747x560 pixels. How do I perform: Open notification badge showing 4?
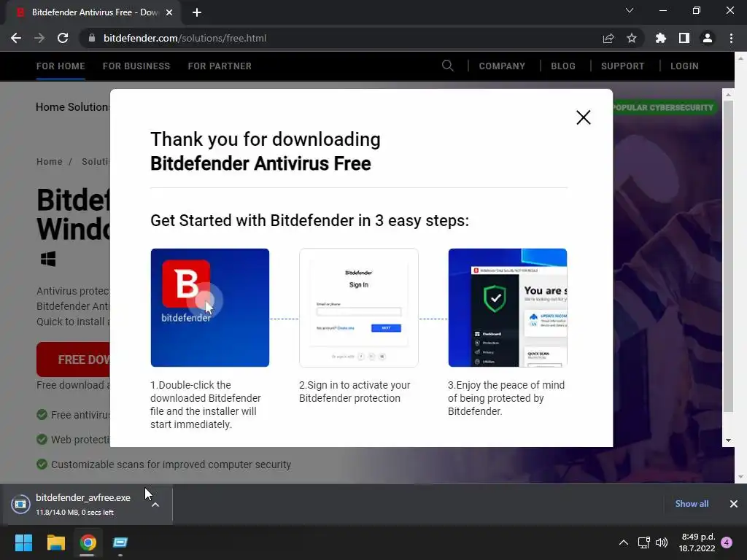[727, 542]
